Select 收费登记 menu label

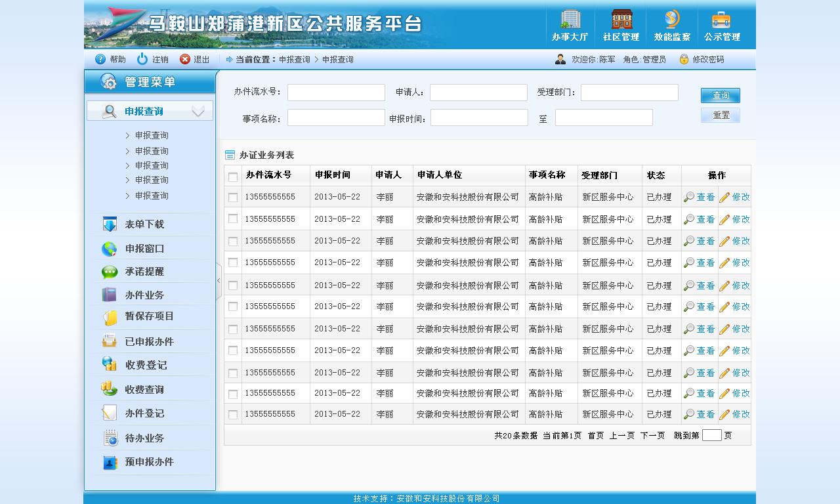pos(146,365)
